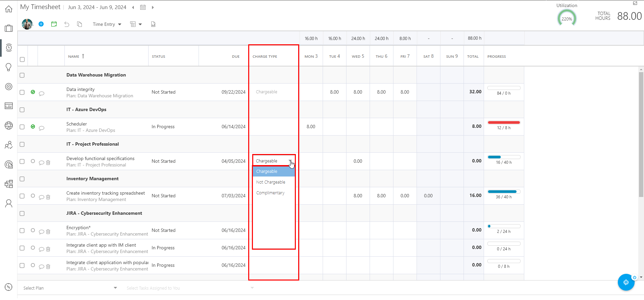
Task: Open the date picker calendar icon
Action: click(143, 7)
